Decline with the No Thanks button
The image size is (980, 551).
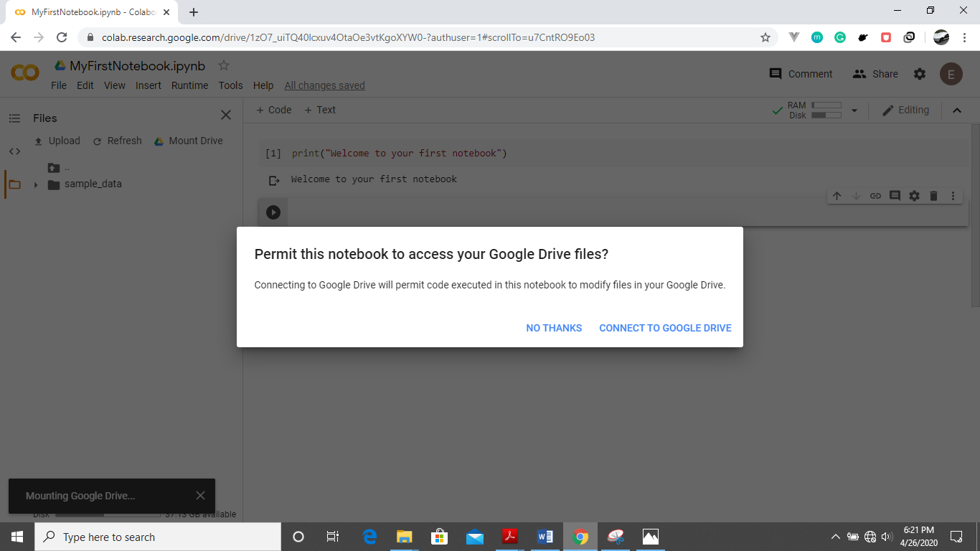[x=554, y=328]
